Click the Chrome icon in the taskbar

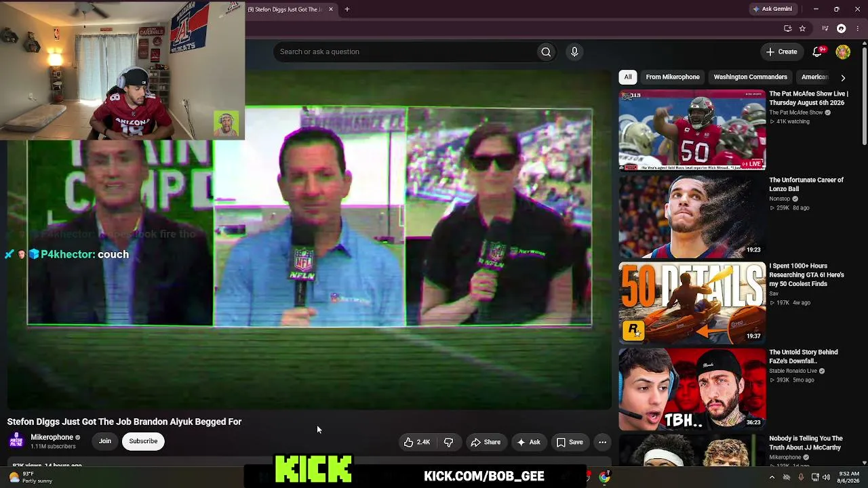604,477
